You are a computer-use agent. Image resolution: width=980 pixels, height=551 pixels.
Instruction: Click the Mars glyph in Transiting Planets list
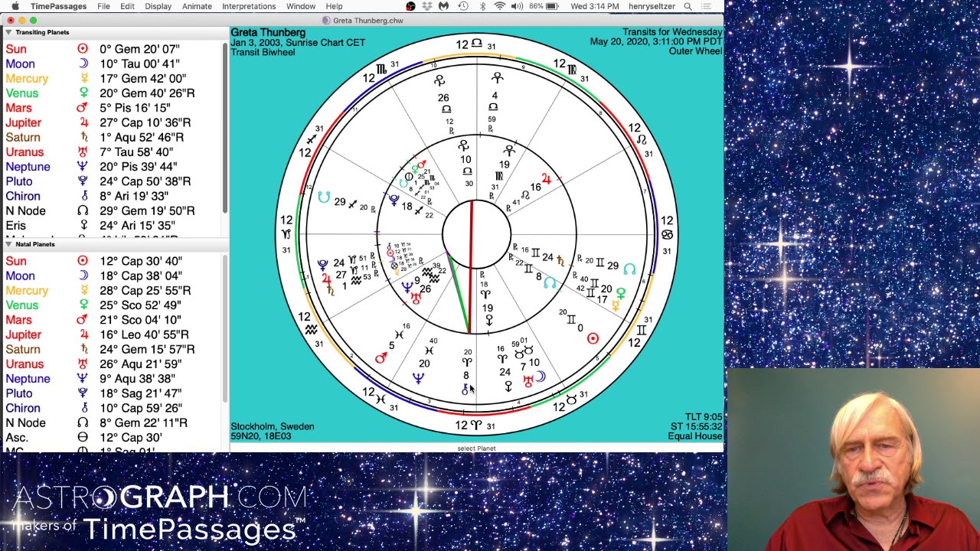[83, 108]
